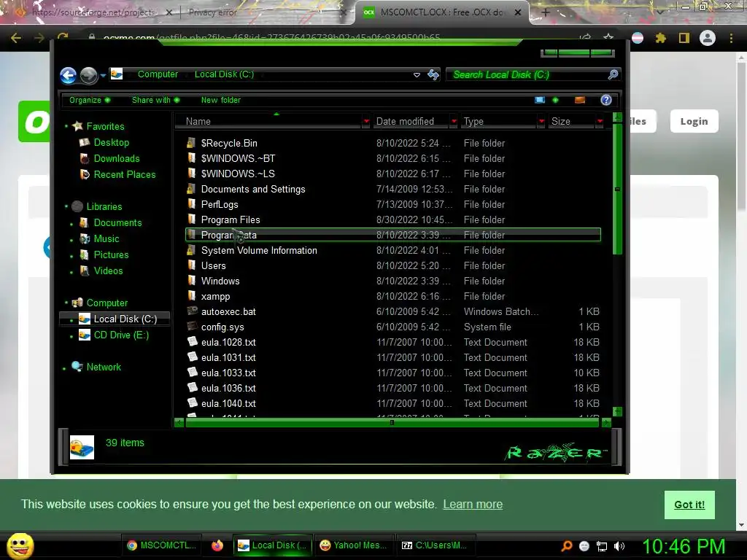The height and width of the screenshot is (560, 747).
Task: Select the xampp folder icon
Action: pos(192,296)
